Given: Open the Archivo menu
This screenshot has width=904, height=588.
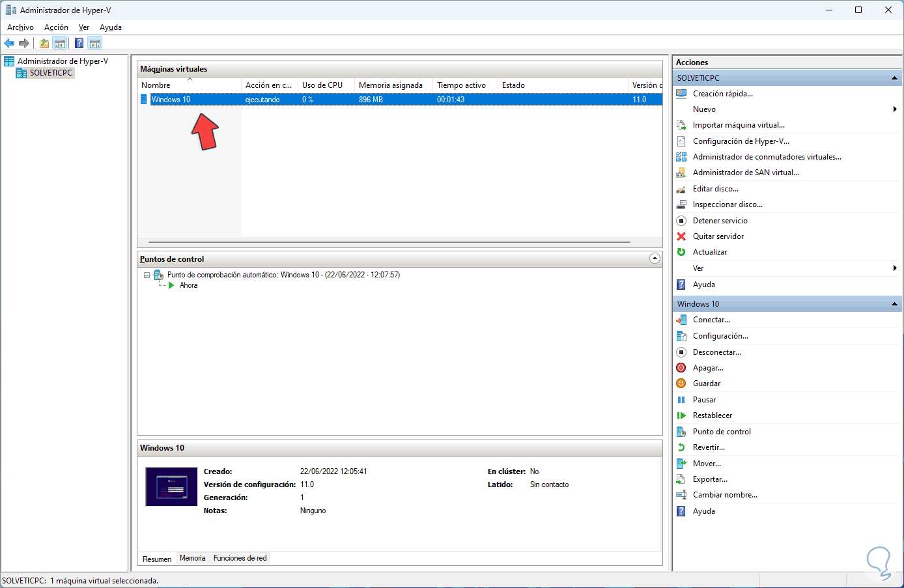Looking at the screenshot, I should point(20,27).
